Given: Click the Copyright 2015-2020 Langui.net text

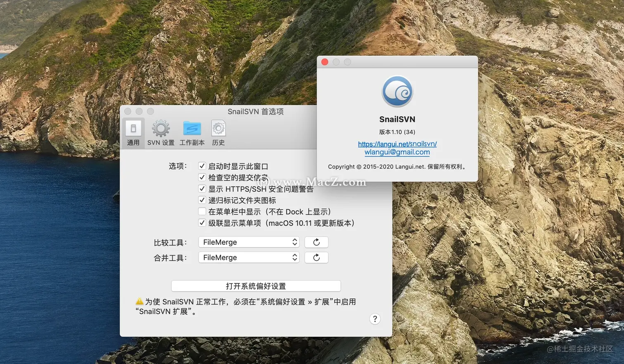Looking at the screenshot, I should pos(397,167).
